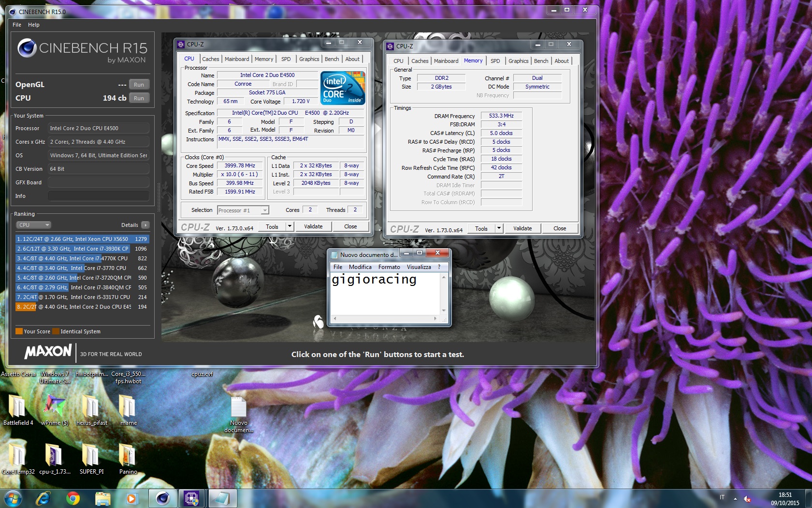
Task: Click CPU-Z icon in right window title
Action: 391,46
